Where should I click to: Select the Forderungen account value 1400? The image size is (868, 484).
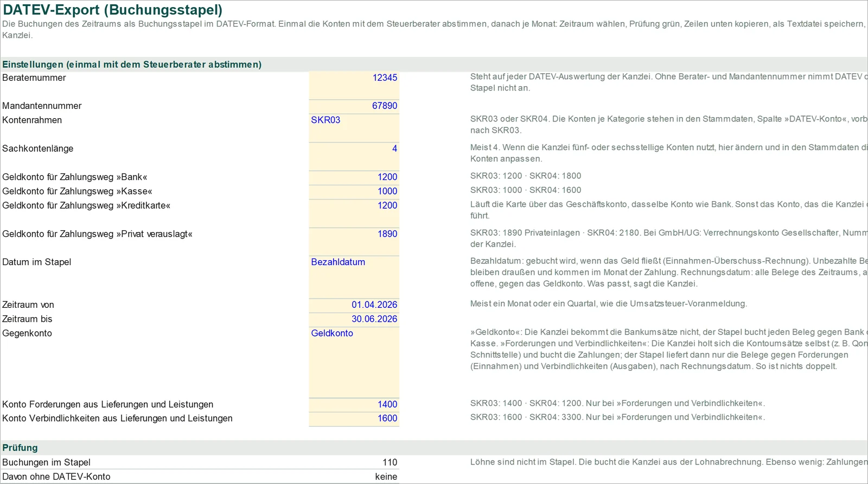[354, 404]
